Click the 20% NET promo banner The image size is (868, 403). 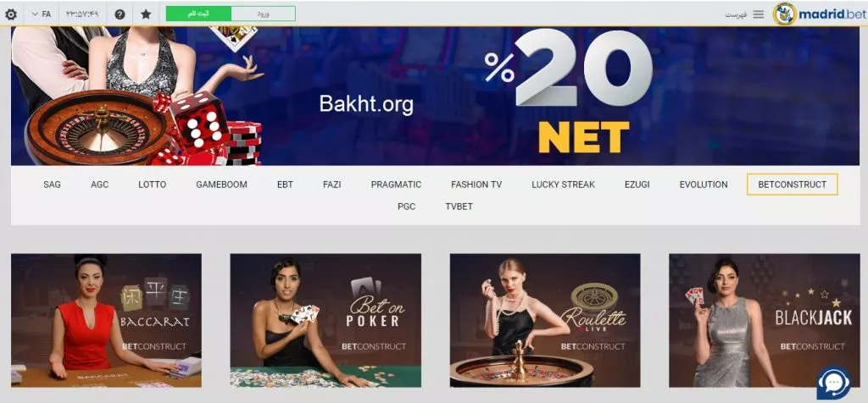point(435,97)
